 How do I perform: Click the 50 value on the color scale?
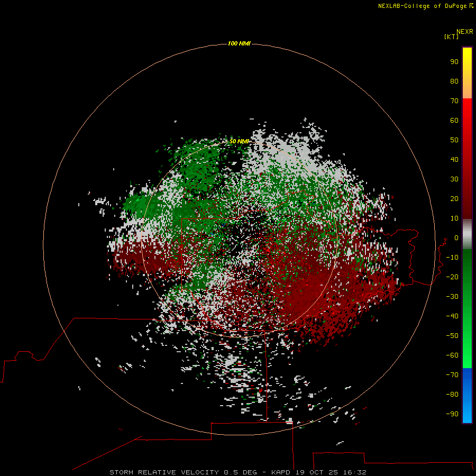coord(454,140)
